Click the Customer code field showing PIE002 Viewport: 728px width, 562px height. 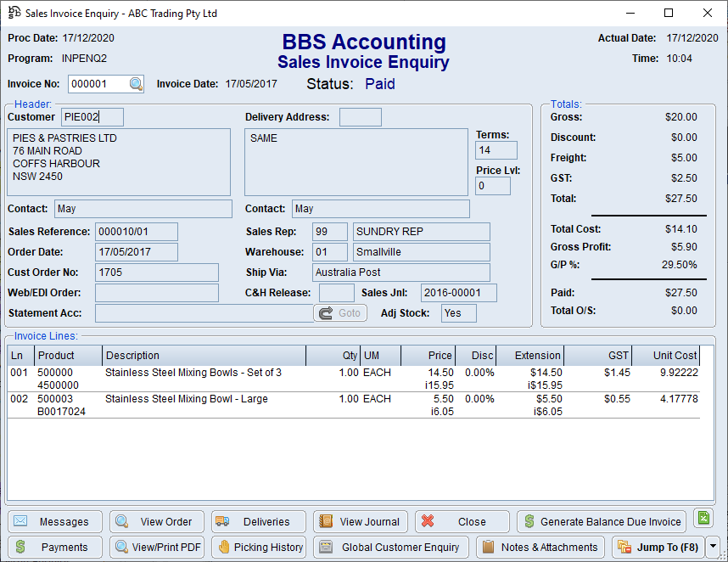(x=93, y=116)
